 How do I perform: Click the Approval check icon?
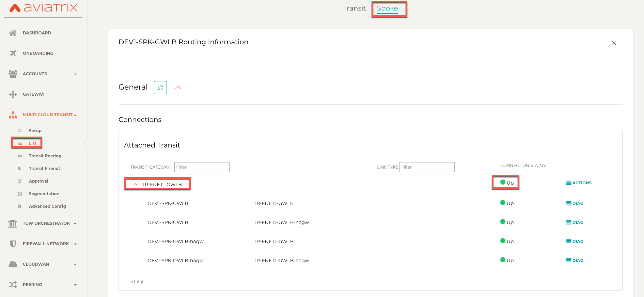tap(20, 181)
